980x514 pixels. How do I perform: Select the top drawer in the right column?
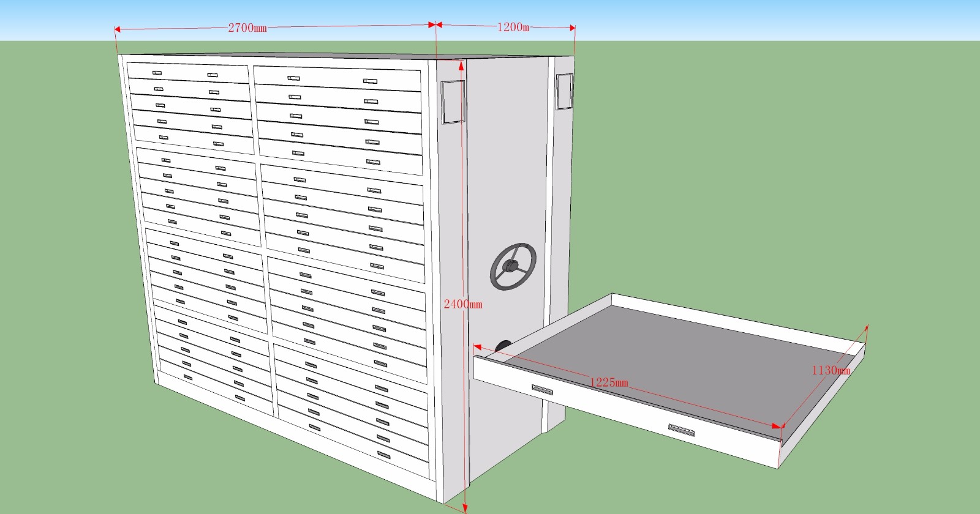click(337, 80)
